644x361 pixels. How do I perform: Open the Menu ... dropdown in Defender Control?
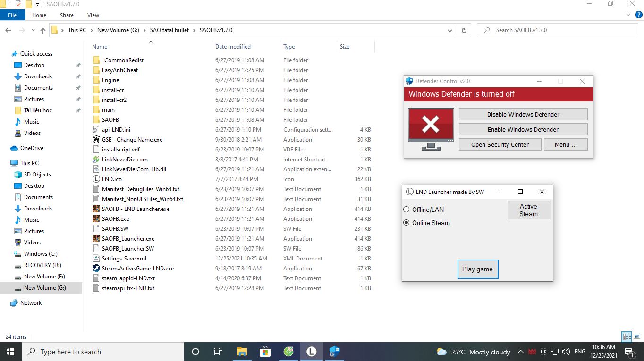point(565,144)
